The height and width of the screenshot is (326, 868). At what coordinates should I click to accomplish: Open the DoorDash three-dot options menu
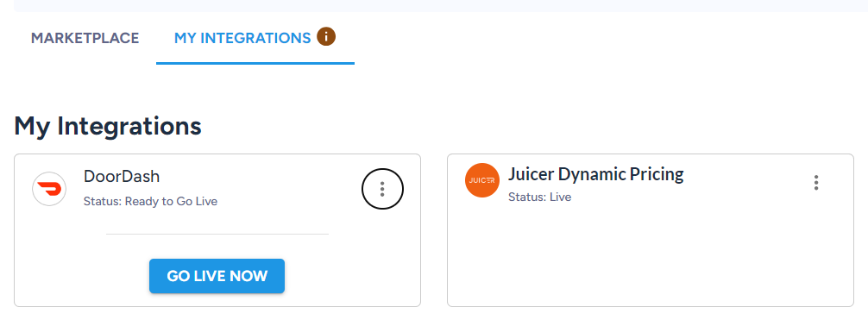point(382,189)
